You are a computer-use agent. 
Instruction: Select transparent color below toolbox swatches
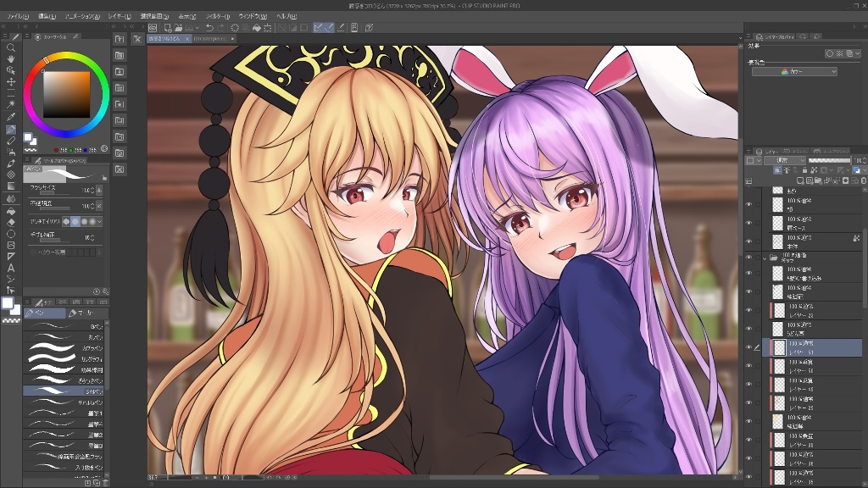click(10, 320)
